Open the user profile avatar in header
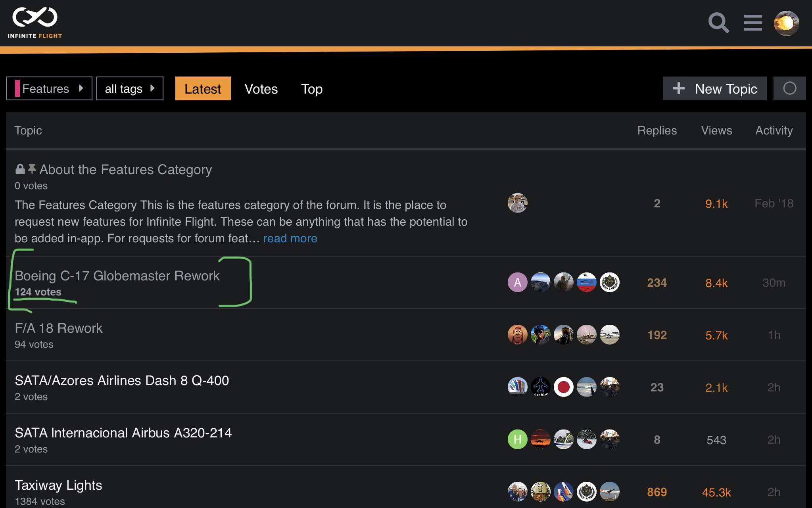The width and height of the screenshot is (812, 508). pos(786,23)
